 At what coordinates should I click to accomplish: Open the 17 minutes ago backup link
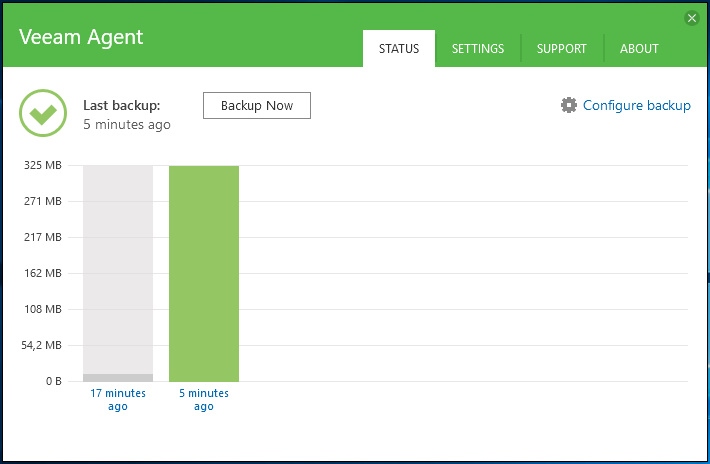click(118, 399)
